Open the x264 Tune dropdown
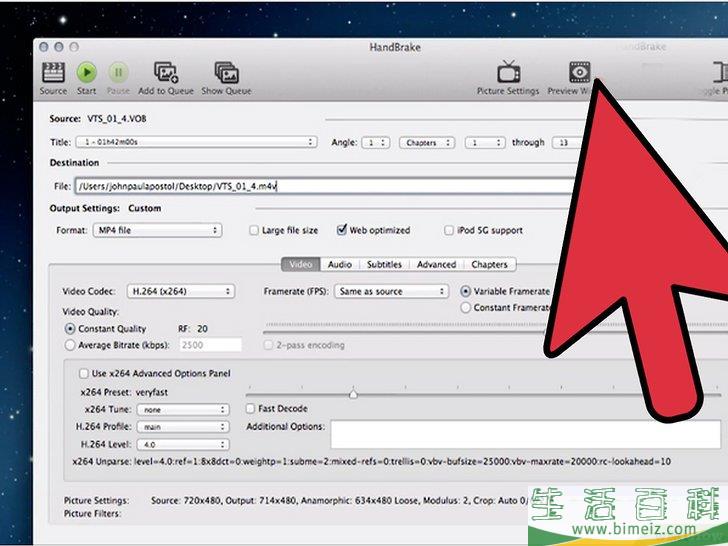 (183, 410)
